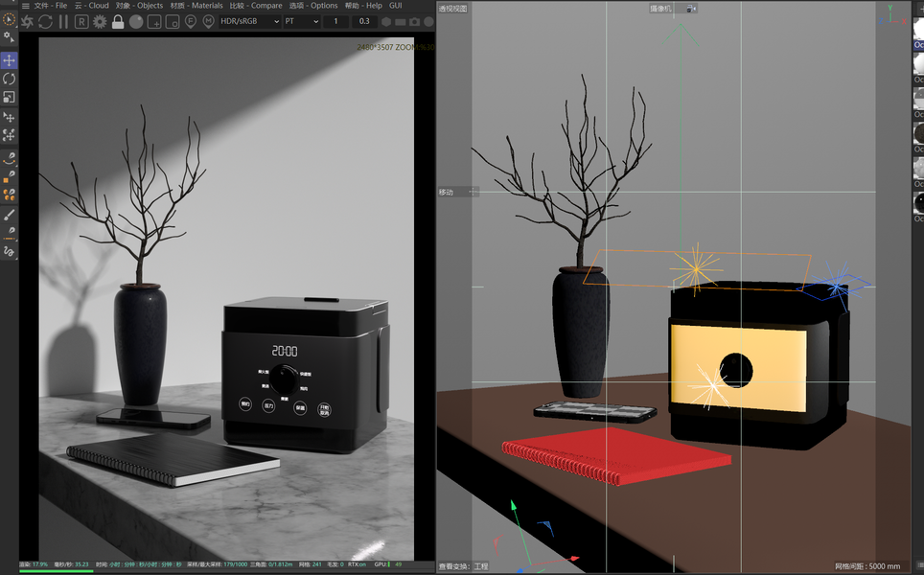Select the Scale tool
This screenshot has width=924, height=575.
[x=9, y=97]
